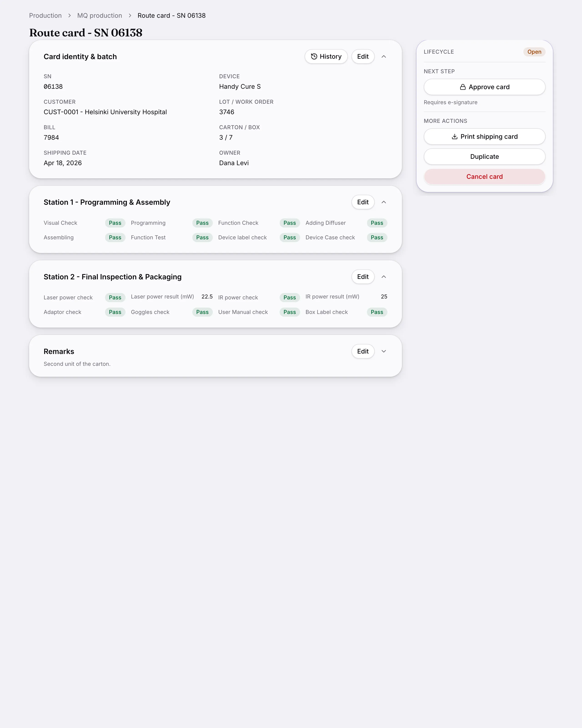This screenshot has height=728, width=582.
Task: Edit Station 1 Programming & Assembly
Action: pos(363,202)
